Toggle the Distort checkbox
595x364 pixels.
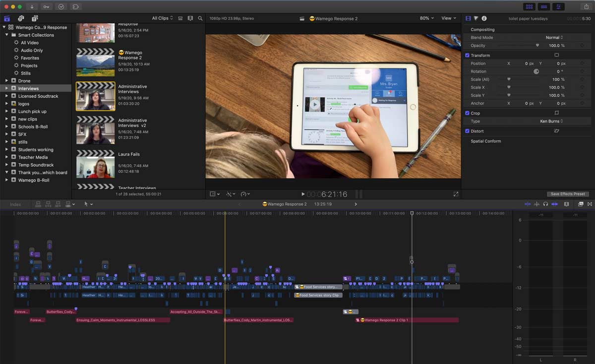[468, 131]
